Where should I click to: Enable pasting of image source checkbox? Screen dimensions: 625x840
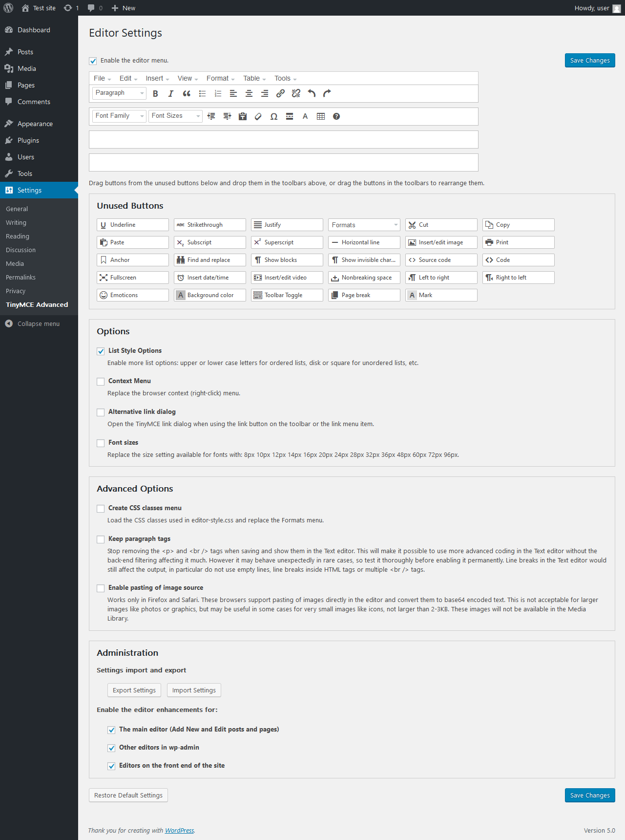(101, 588)
